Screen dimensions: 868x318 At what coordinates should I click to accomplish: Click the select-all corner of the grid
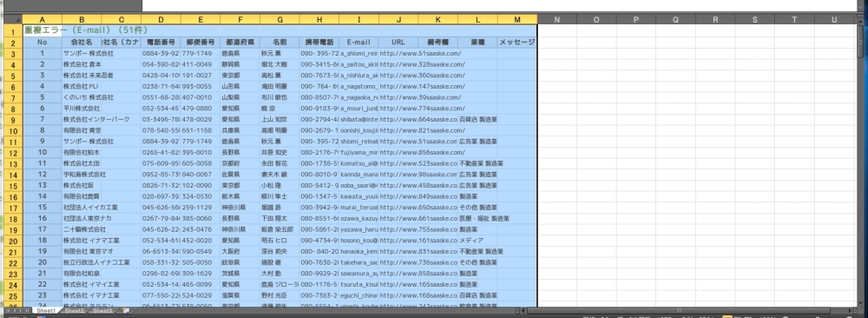[13, 19]
